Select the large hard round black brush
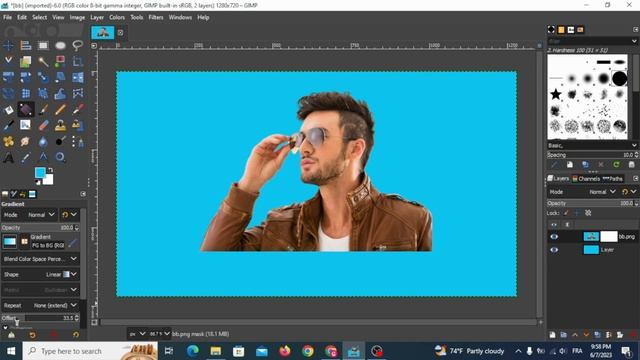The height and width of the screenshot is (360, 640). click(x=619, y=78)
